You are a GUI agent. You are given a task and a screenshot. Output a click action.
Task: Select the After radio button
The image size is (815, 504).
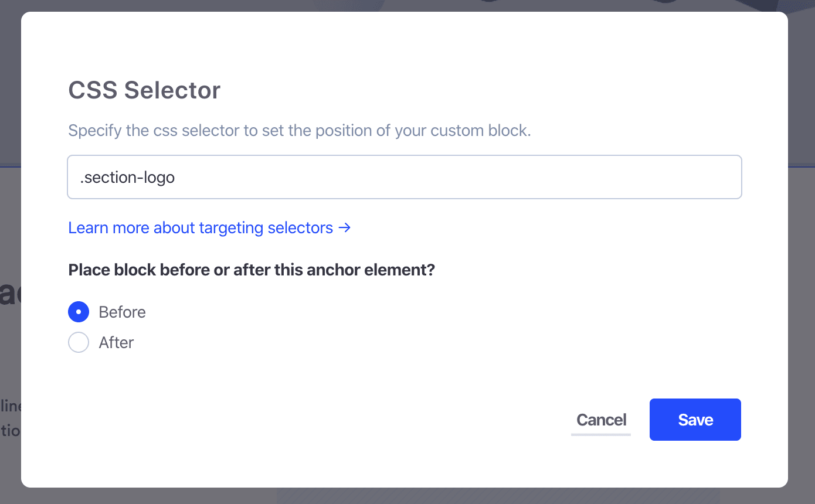(x=79, y=342)
